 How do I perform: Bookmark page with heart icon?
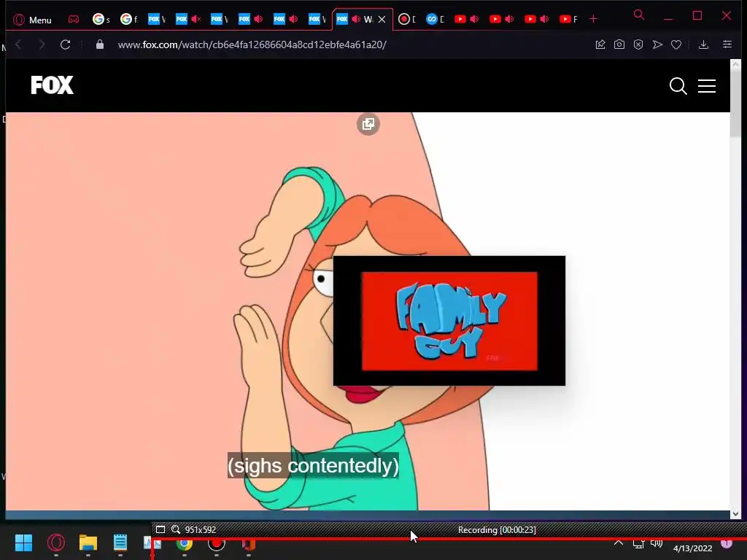click(x=676, y=44)
